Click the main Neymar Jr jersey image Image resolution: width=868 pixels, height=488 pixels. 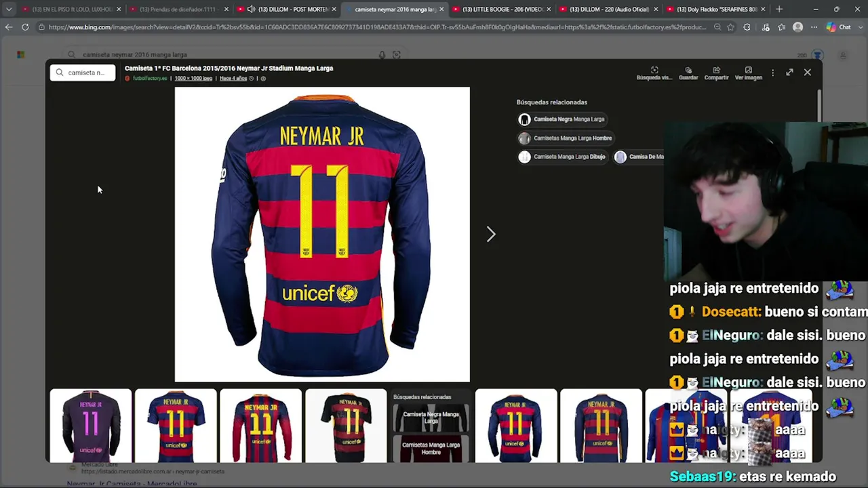[322, 235]
